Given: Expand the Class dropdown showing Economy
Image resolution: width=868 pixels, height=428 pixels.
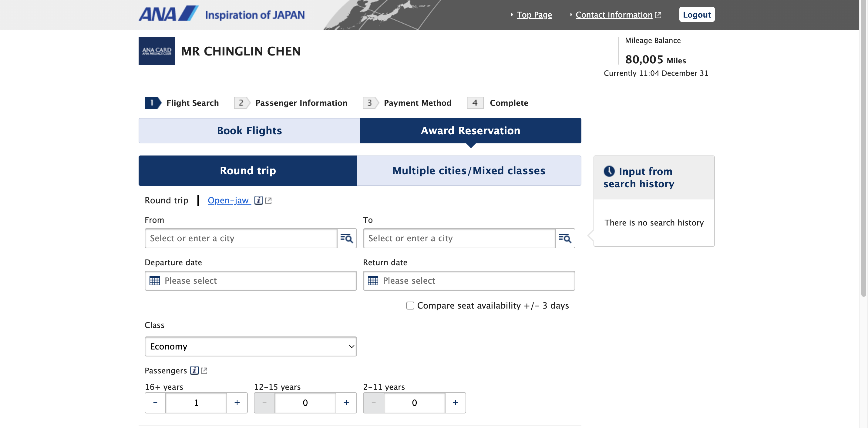Looking at the screenshot, I should [x=250, y=346].
